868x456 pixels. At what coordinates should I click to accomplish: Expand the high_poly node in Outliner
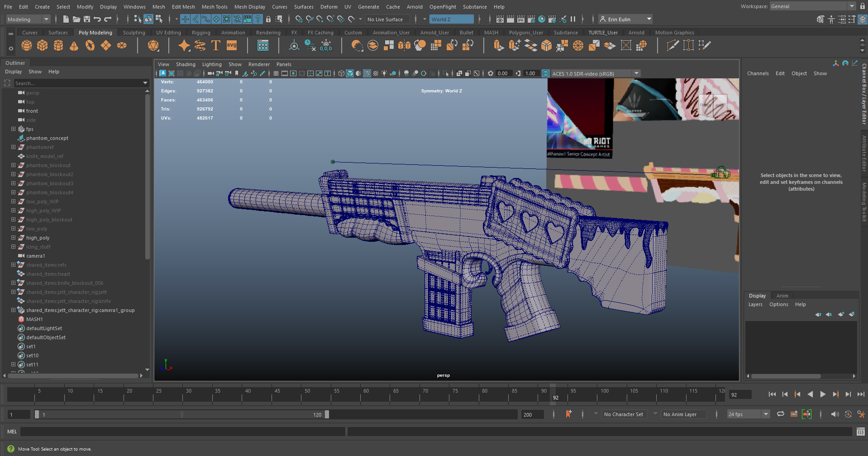click(x=13, y=238)
